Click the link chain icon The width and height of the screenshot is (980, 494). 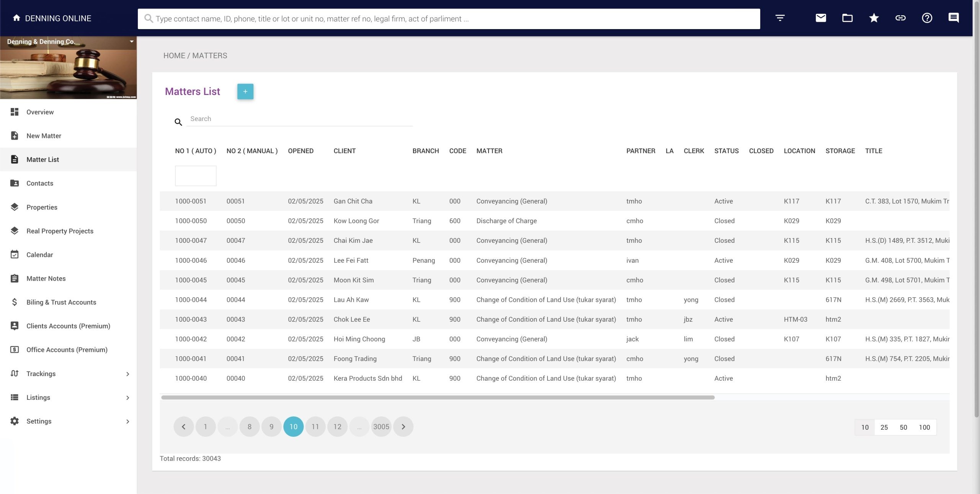(900, 18)
